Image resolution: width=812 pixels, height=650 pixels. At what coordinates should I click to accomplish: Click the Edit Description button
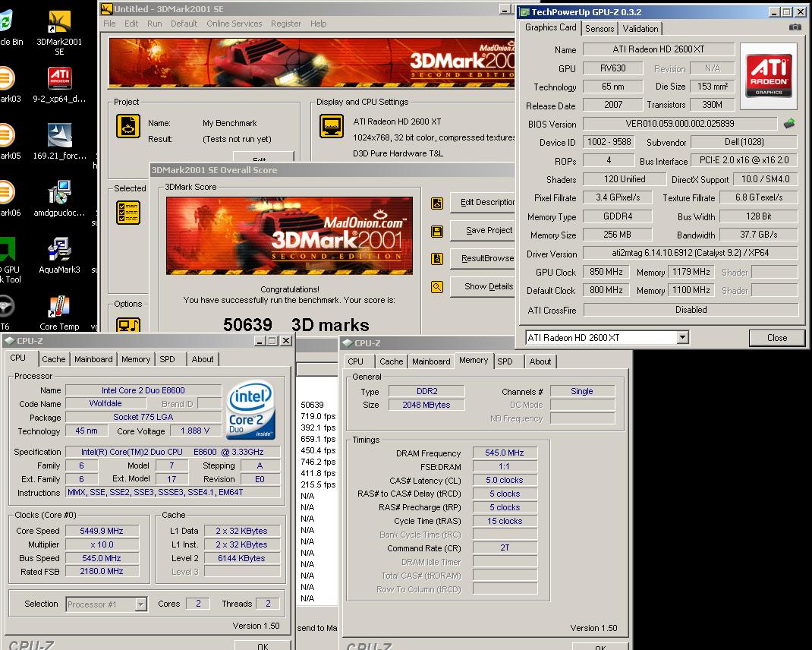(483, 203)
